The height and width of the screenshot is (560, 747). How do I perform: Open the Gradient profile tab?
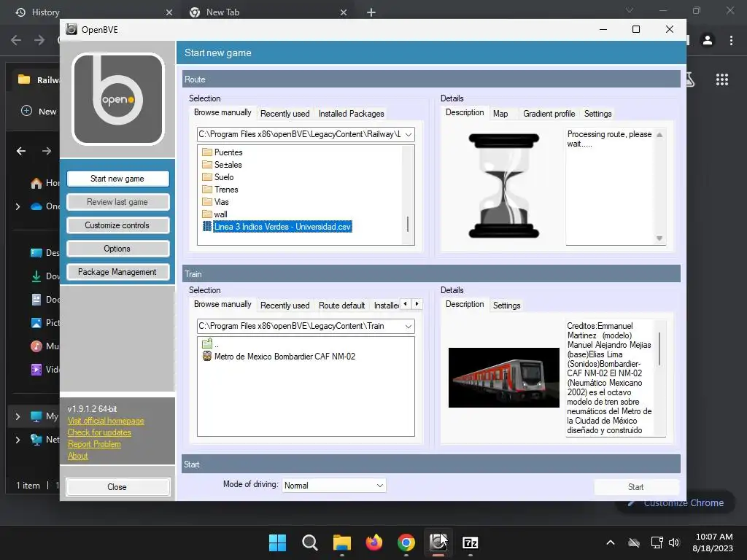[x=549, y=114]
